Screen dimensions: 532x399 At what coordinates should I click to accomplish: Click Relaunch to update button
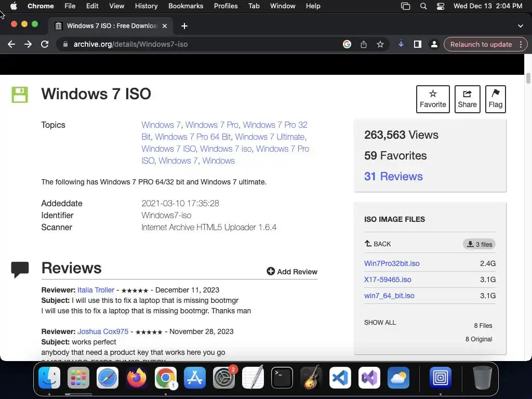(x=481, y=45)
